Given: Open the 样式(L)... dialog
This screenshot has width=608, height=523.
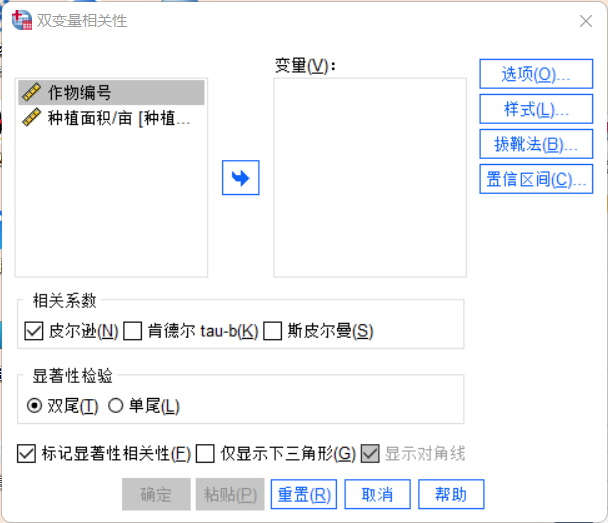Looking at the screenshot, I should (x=536, y=109).
